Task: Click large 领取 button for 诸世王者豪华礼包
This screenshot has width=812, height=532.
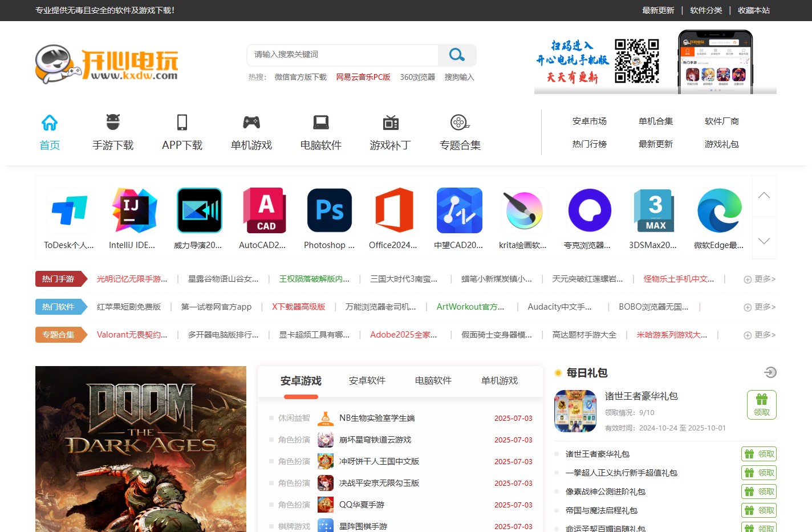Action: pyautogui.click(x=762, y=405)
